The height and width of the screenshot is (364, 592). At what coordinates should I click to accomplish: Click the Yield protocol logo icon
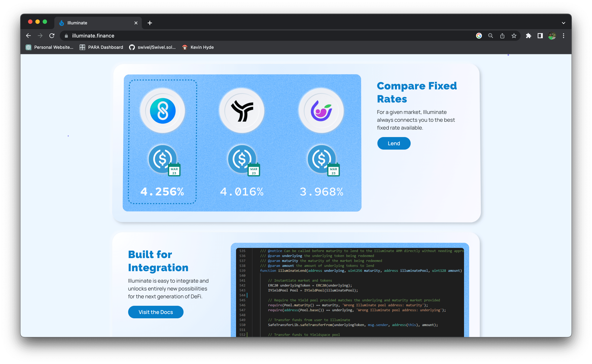coord(242,111)
